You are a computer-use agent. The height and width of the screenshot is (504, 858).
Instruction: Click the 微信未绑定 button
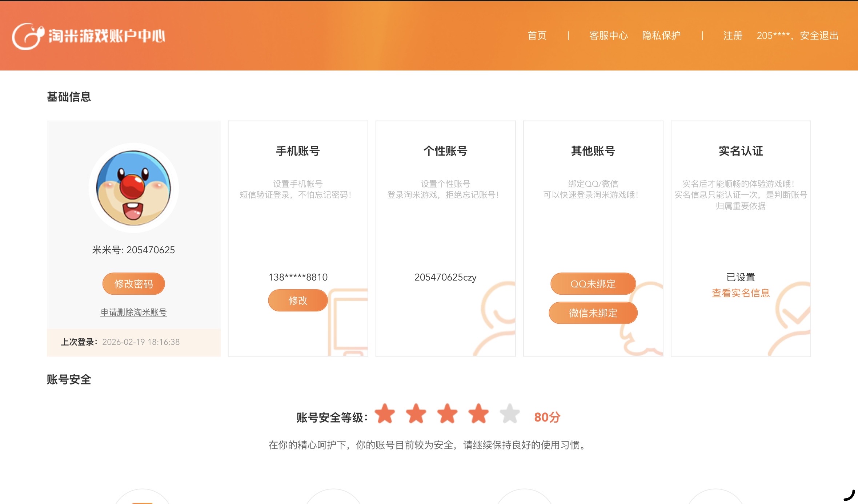(x=593, y=313)
